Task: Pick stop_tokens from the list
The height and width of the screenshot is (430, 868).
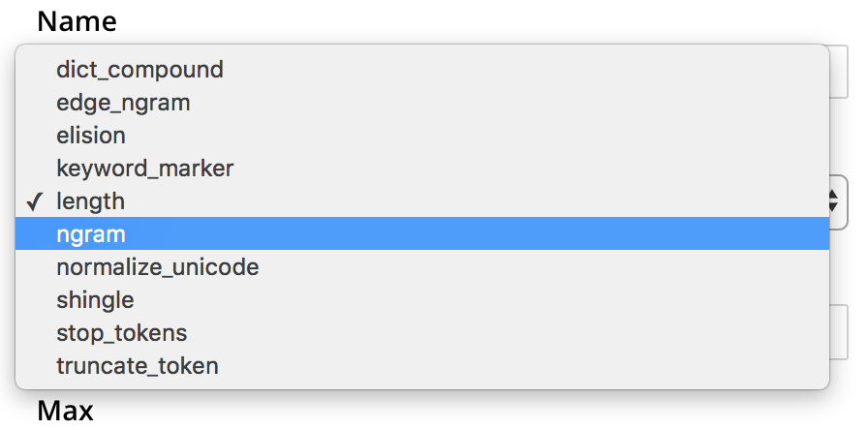Action: point(122,333)
